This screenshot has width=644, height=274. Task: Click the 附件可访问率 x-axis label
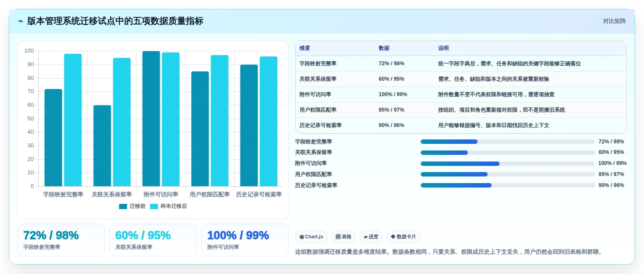(161, 195)
